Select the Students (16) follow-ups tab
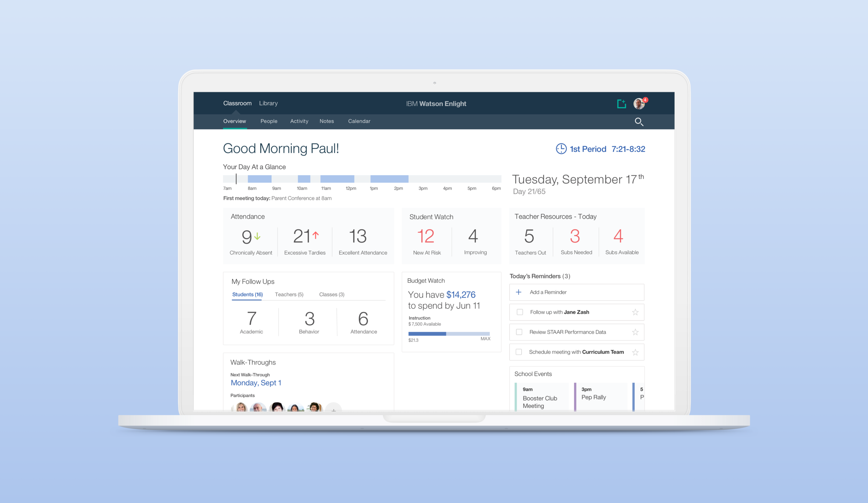Screen dimensions: 868x503 (x=247, y=295)
